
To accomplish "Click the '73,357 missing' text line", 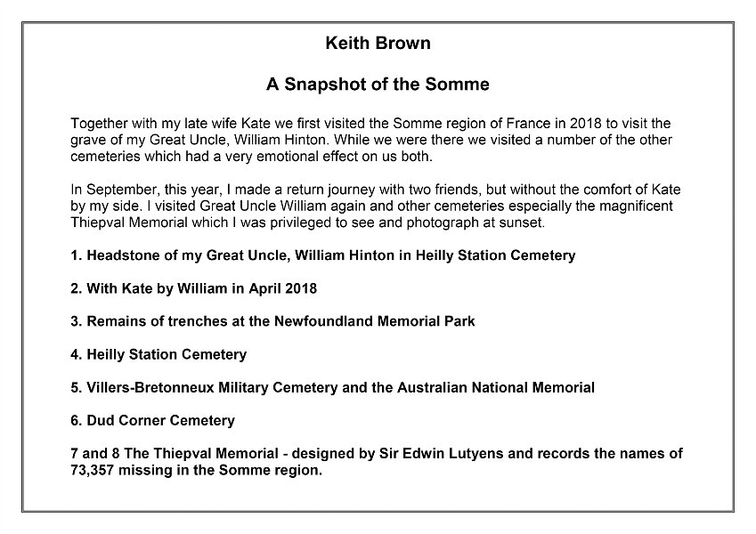I will [x=196, y=471].
